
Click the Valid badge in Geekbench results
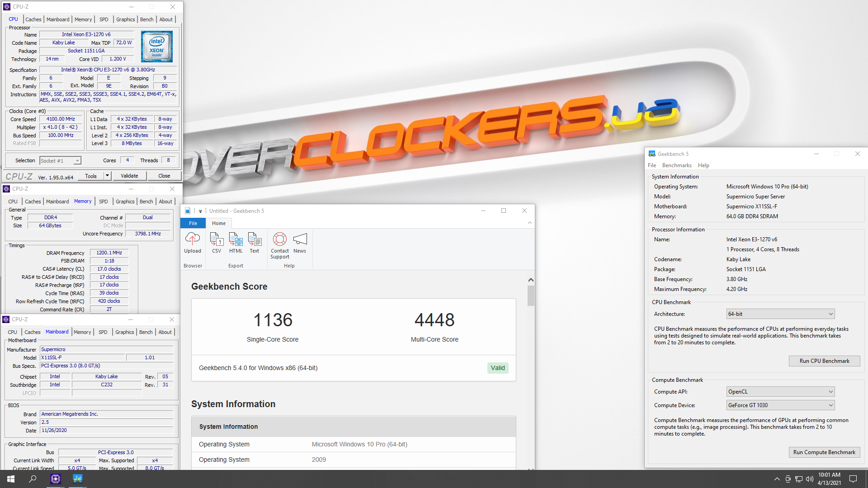point(498,368)
